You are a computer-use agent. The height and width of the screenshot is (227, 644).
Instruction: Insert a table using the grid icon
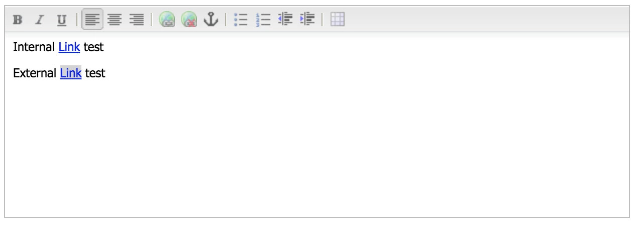[x=338, y=20]
